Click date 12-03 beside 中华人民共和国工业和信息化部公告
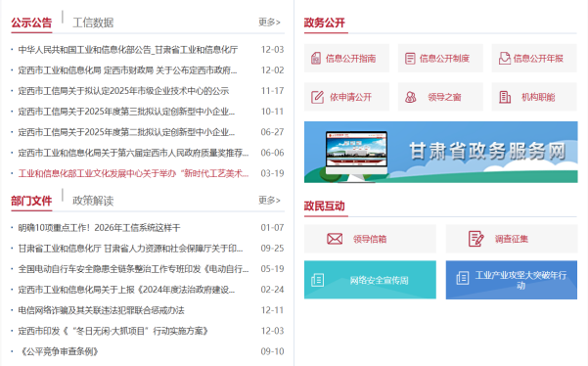Image resolution: width=588 pixels, height=366 pixels. [272, 50]
